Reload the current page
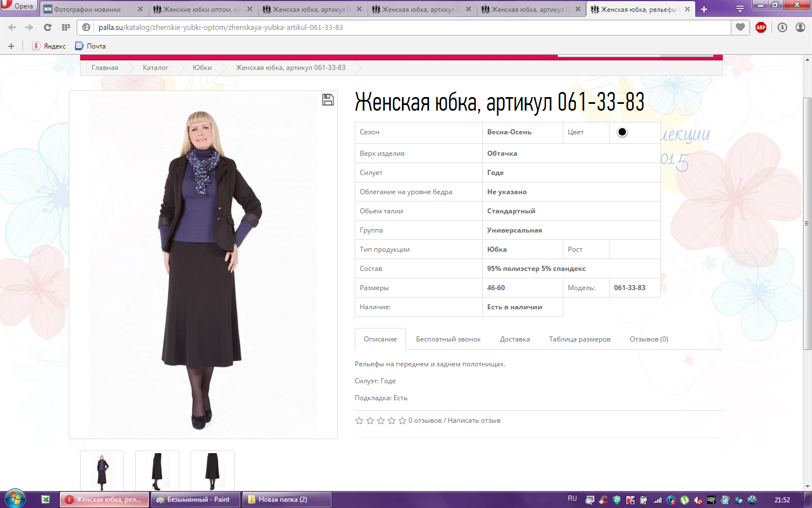The height and width of the screenshot is (508, 812). point(47,27)
